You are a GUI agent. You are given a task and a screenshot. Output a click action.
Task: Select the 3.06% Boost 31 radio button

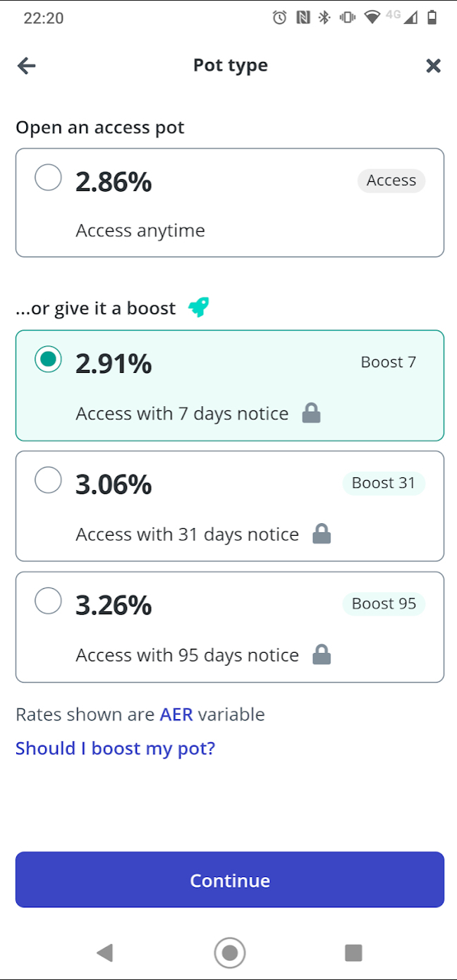click(48, 481)
